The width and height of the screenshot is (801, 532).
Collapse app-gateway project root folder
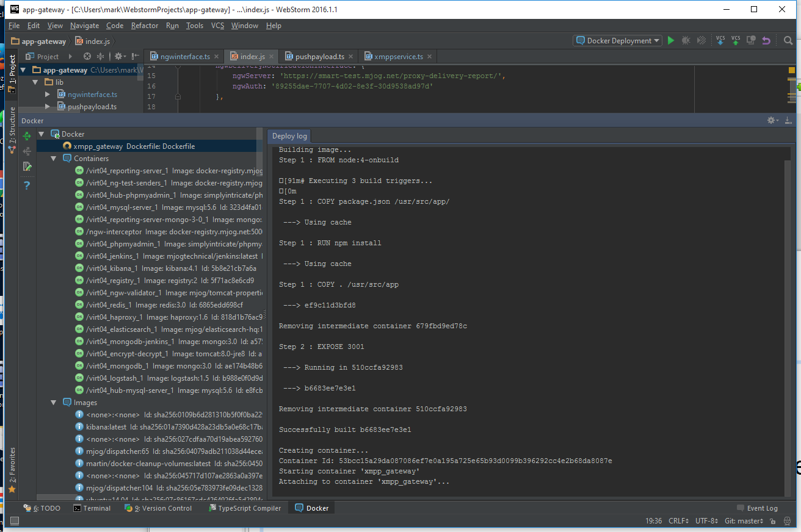point(24,70)
